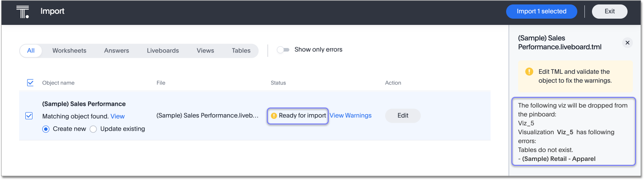This screenshot has height=180, width=644.
Task: Choose the Update existing radio option
Action: pyautogui.click(x=93, y=129)
